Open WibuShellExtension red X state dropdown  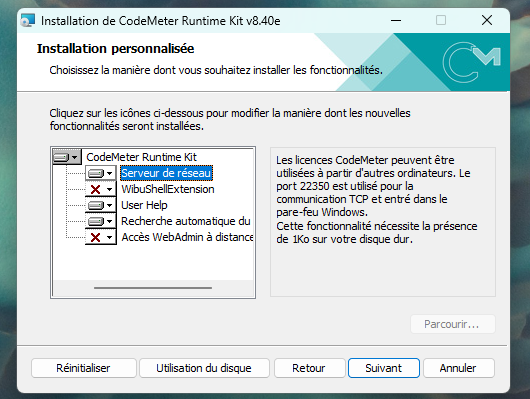point(100,189)
